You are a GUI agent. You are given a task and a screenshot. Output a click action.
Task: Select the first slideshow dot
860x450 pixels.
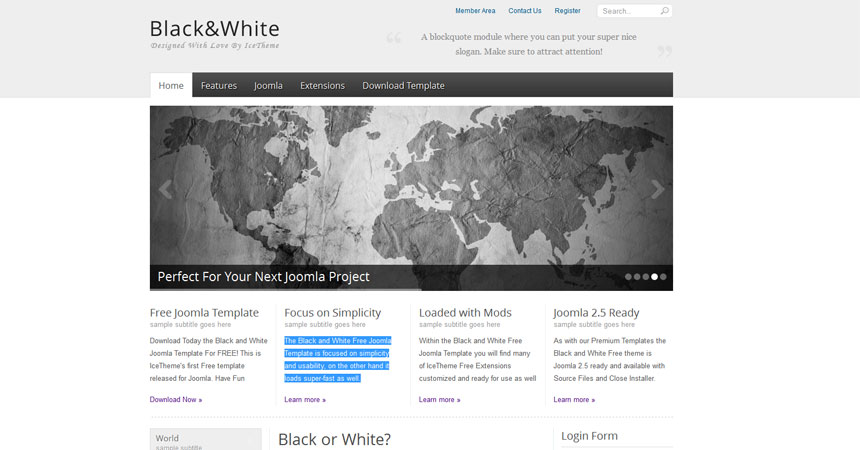coord(628,277)
